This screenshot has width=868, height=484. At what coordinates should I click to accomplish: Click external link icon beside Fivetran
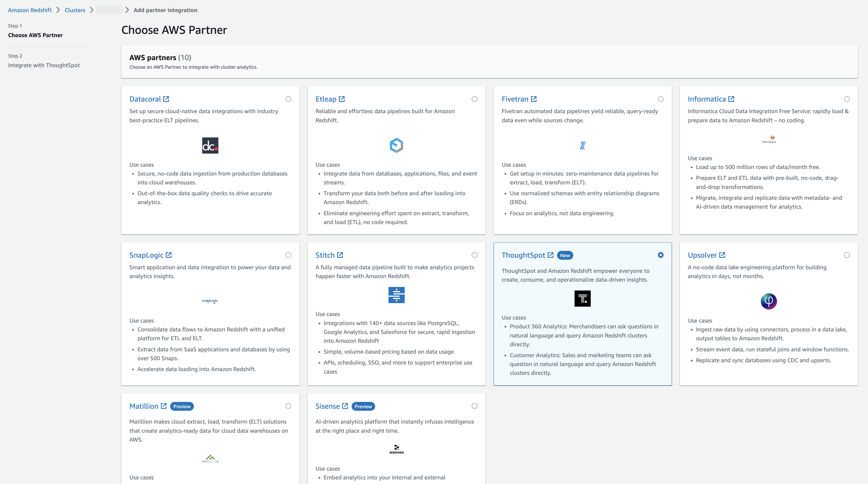534,99
